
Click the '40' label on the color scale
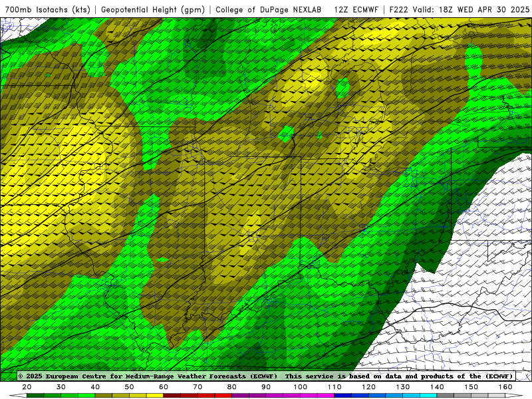click(95, 387)
